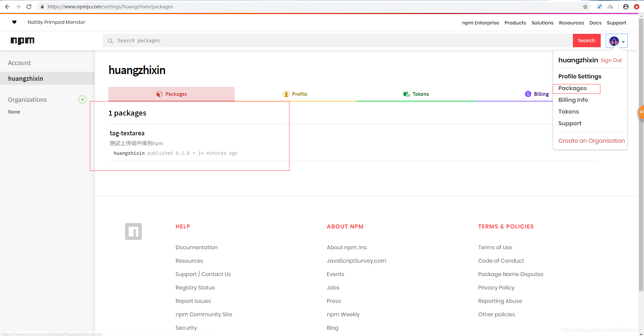
Task: Open the Registry Status footer link
Action: 195,287
